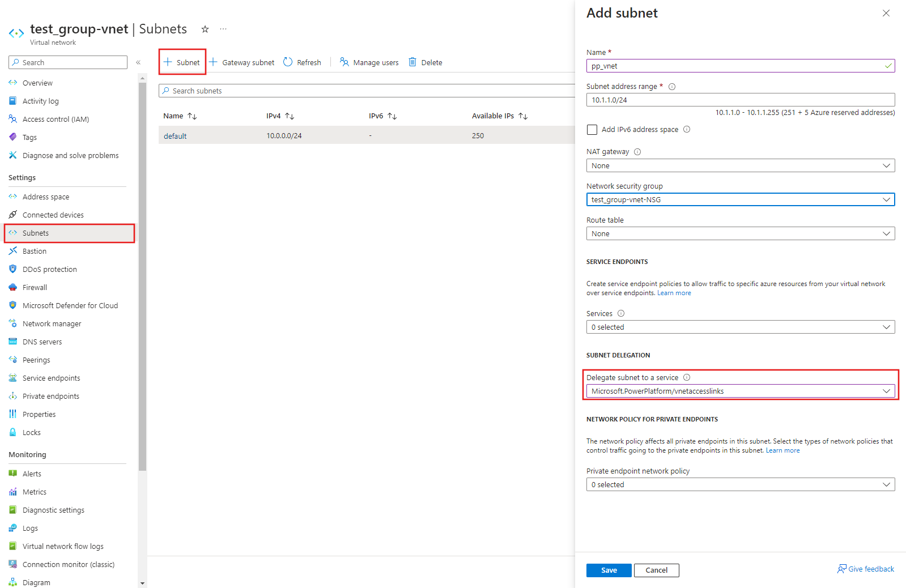Open the more options ellipsis in header
The image size is (906, 588).
[x=223, y=29]
